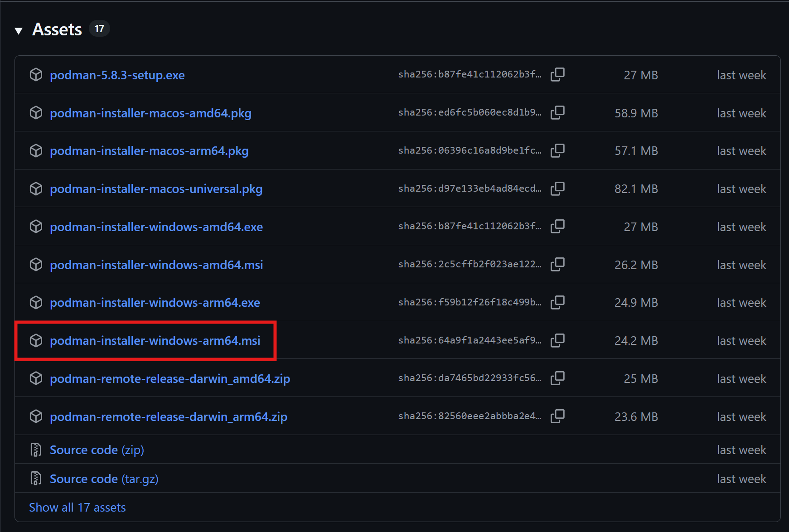The image size is (789, 532).
Task: Click the 26.2 MB size value
Action: pos(636,265)
